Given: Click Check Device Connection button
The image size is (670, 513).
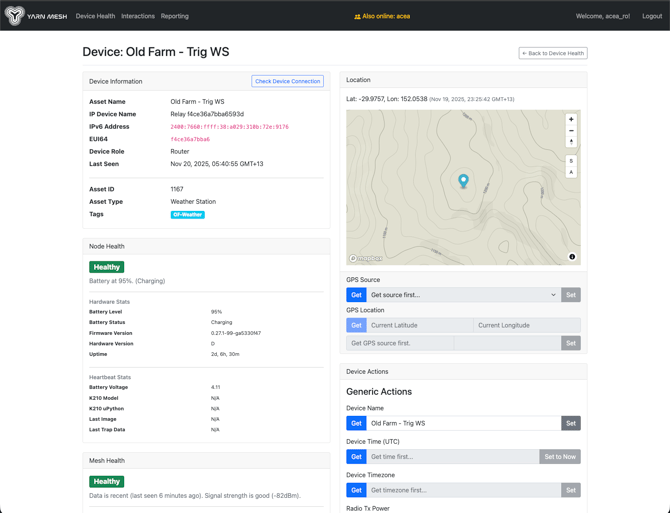Looking at the screenshot, I should coord(287,81).
